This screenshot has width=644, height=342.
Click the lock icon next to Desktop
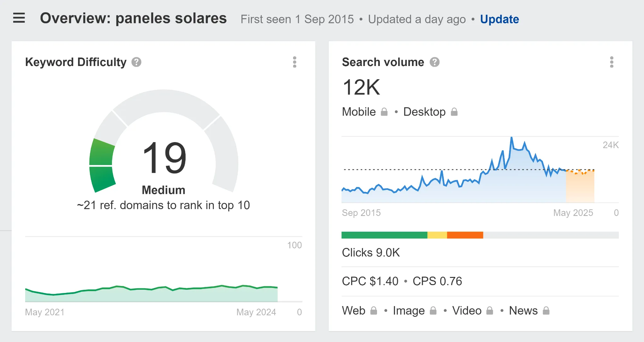point(454,112)
